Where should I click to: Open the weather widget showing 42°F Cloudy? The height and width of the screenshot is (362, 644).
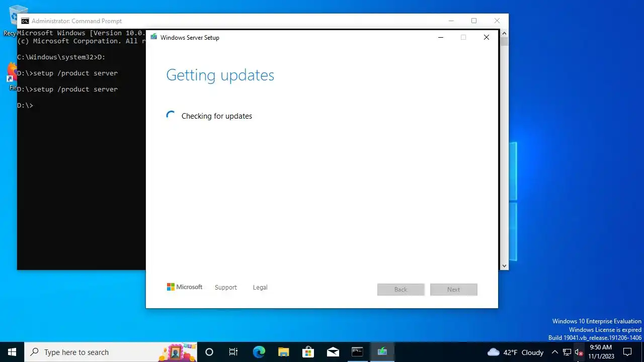[516, 352]
